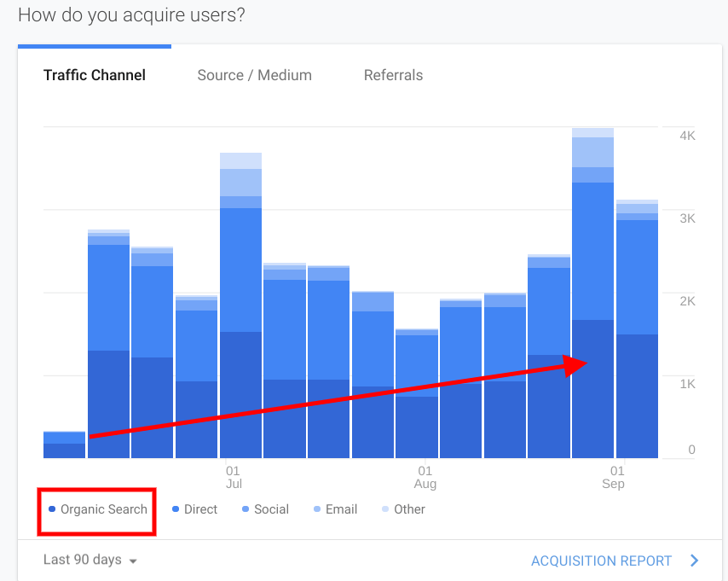
Task: Open the ACQUISITION REPORT link
Action: coord(601,561)
